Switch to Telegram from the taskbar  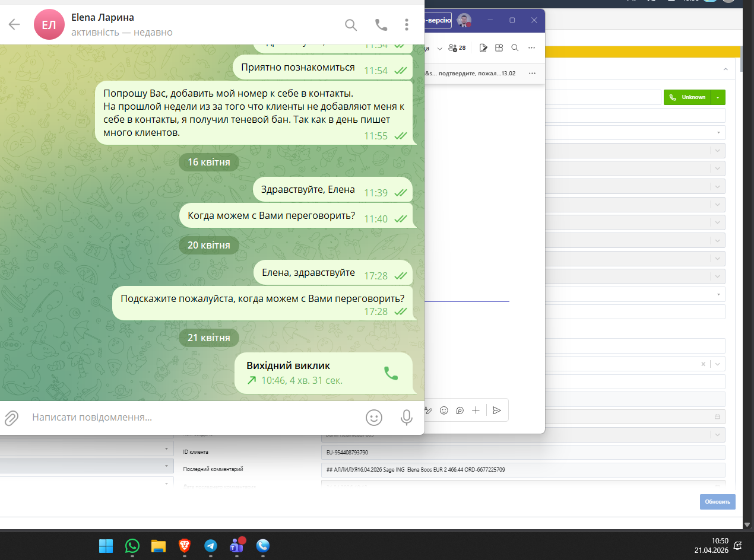pyautogui.click(x=210, y=545)
